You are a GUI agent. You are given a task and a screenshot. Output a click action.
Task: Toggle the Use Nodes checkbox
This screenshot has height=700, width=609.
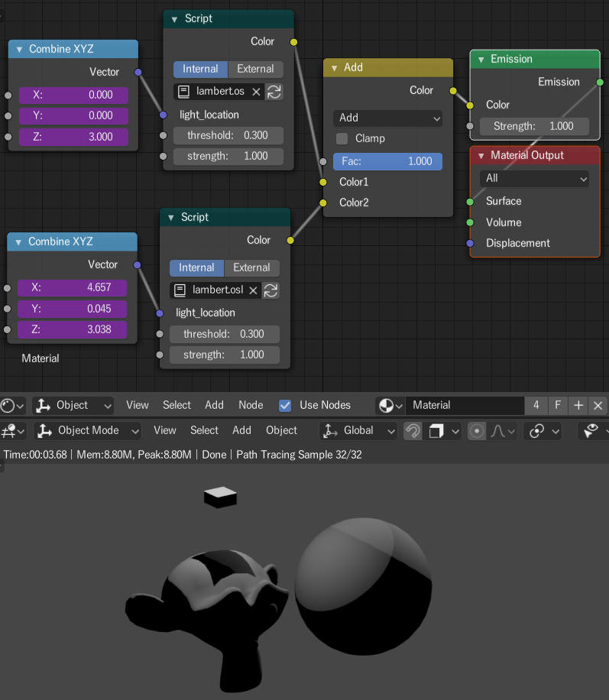click(x=285, y=405)
